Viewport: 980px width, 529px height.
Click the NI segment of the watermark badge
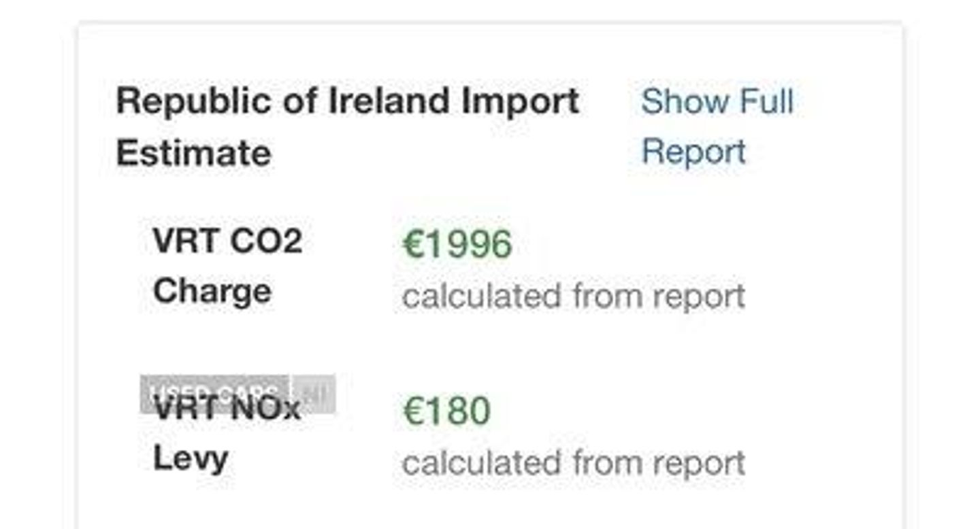click(314, 394)
